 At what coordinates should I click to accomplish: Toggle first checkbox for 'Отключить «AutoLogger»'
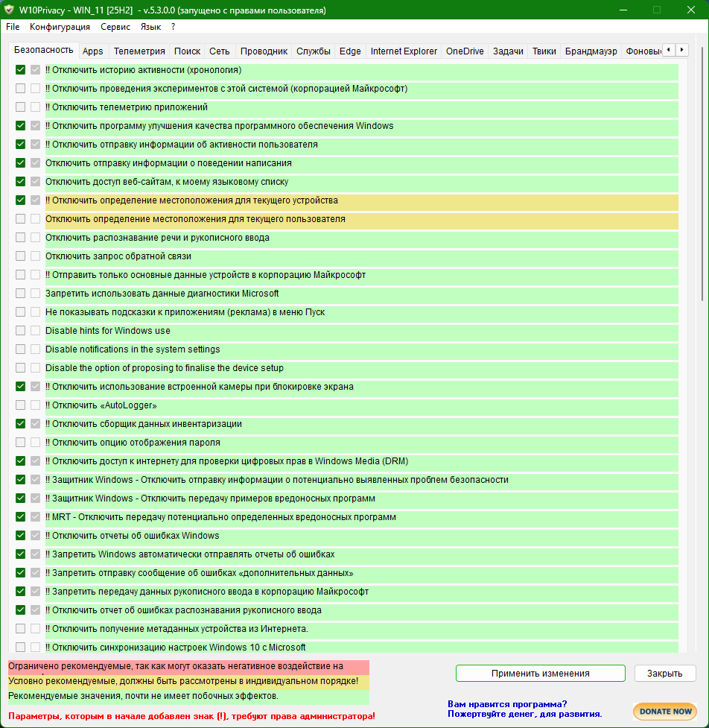tap(21, 405)
